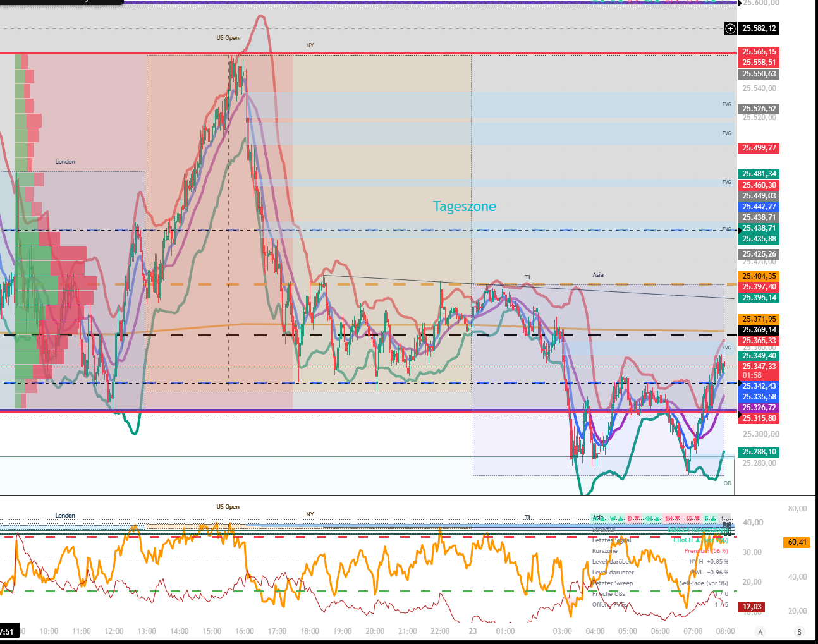Click the orange indicator value 60,41
The width and height of the screenshot is (818, 644).
click(x=797, y=542)
